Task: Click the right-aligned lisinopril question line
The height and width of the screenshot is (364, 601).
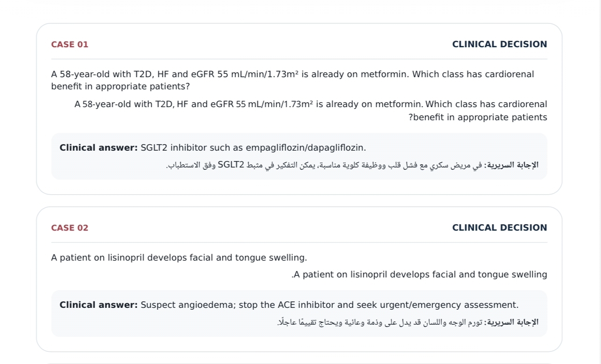Action: click(419, 275)
